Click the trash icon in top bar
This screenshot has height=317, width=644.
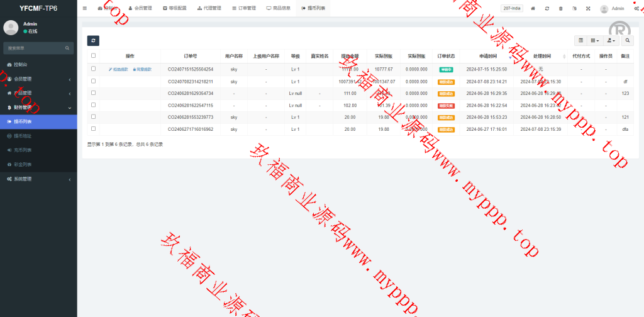pos(561,9)
